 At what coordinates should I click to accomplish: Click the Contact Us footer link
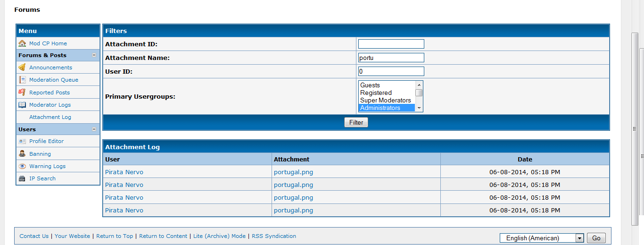point(34,236)
